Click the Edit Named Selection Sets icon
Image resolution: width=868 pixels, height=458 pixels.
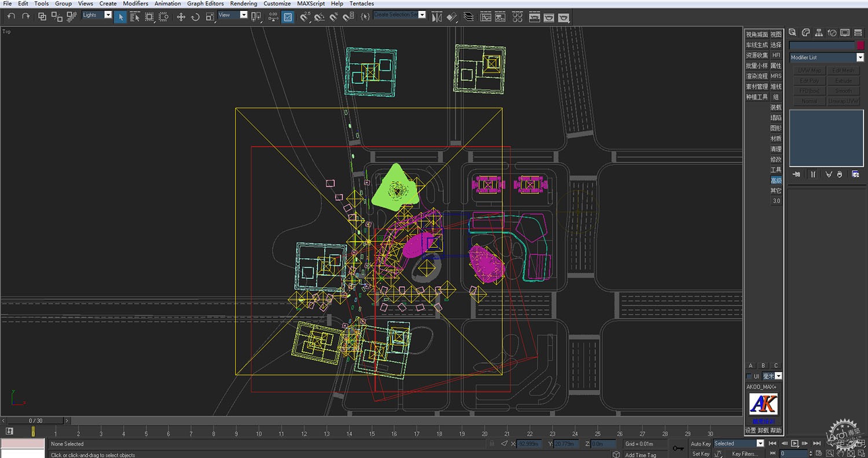pyautogui.click(x=365, y=17)
